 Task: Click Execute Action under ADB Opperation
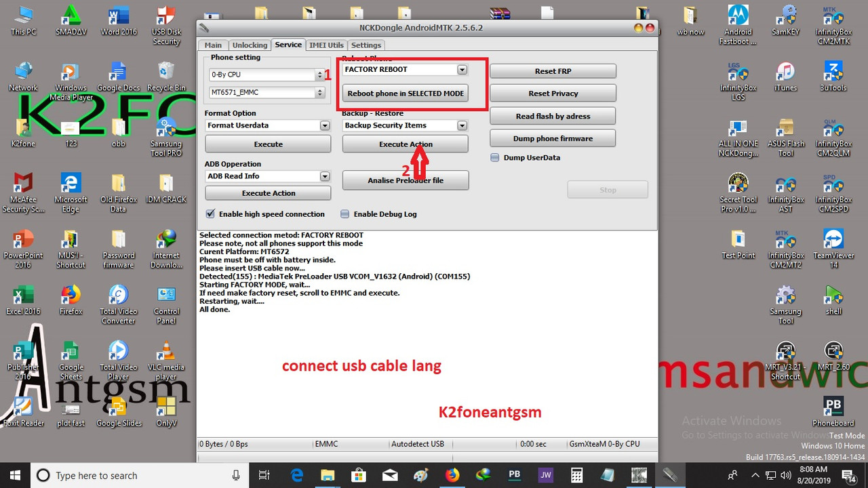pyautogui.click(x=269, y=193)
